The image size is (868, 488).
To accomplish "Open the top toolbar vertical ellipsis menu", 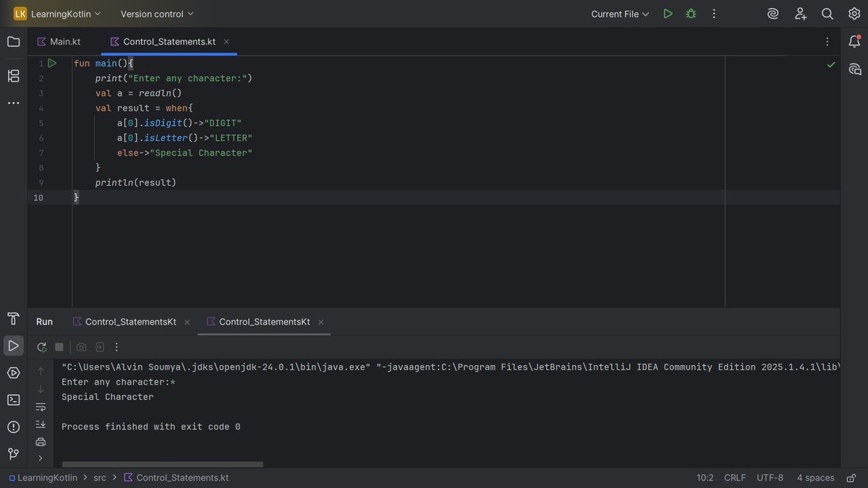I will click(714, 14).
